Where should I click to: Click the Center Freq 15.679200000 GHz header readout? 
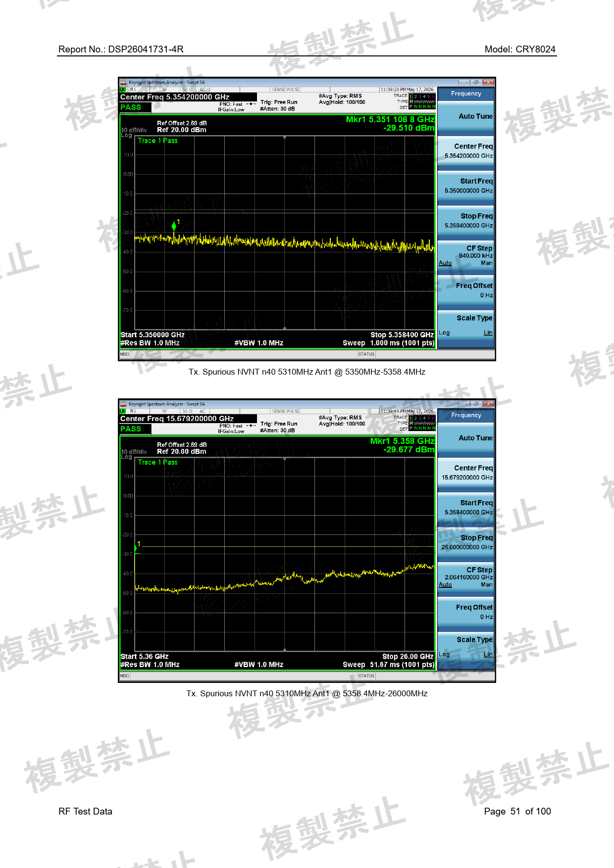tap(177, 419)
